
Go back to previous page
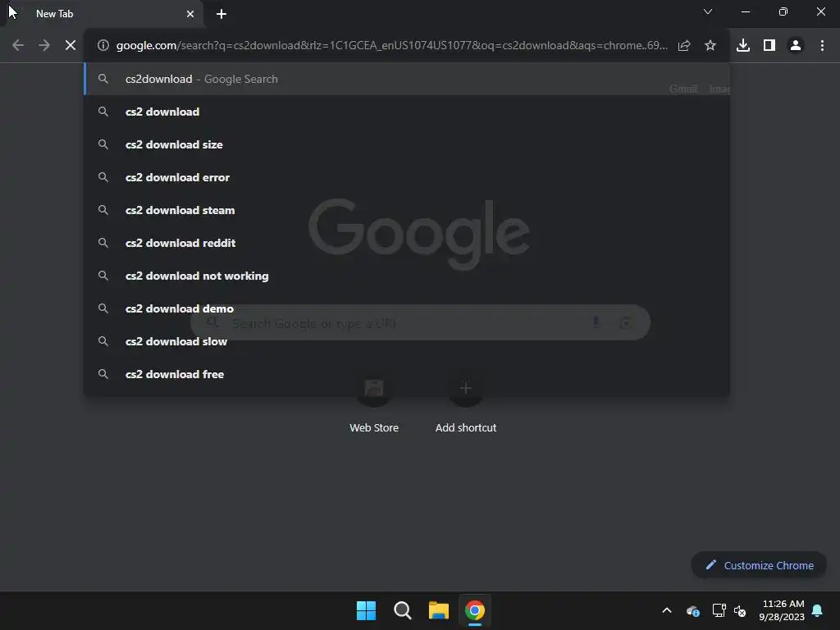click(x=18, y=46)
